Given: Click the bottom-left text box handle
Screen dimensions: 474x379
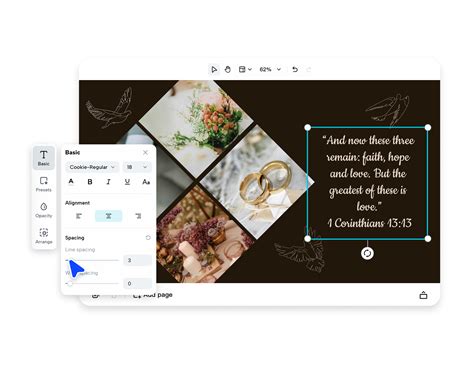Looking at the screenshot, I should coord(308,239).
